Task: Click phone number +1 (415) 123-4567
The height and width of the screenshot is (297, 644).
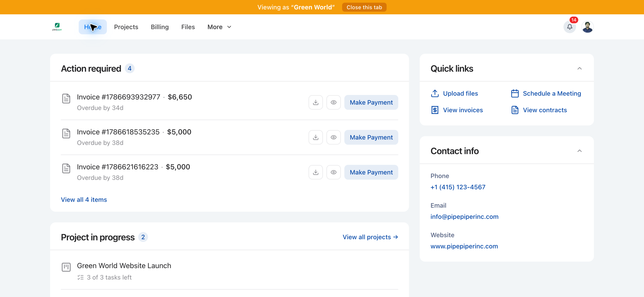Action: click(458, 187)
